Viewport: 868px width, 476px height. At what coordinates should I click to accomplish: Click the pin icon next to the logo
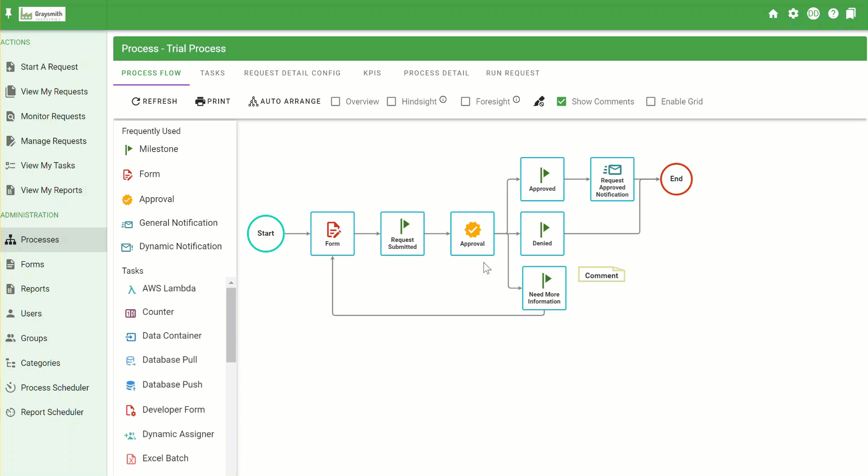pyautogui.click(x=8, y=14)
